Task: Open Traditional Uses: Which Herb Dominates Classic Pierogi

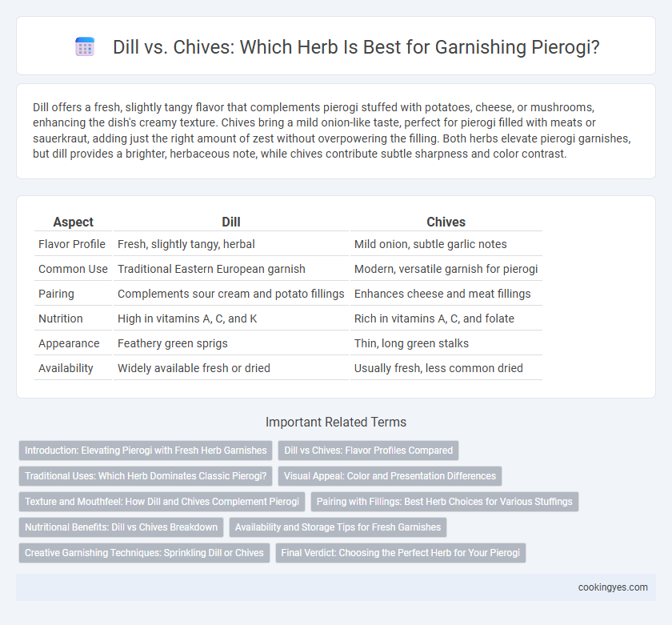Action: (146, 476)
